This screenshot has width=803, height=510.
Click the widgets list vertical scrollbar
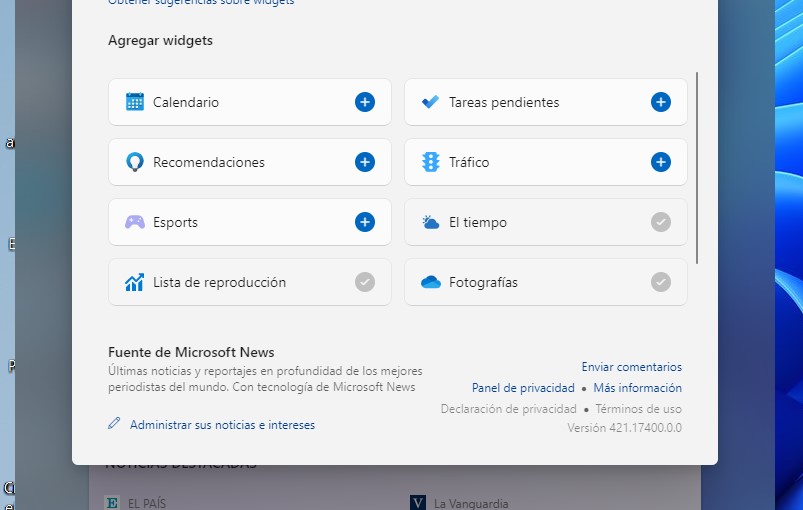(696, 168)
